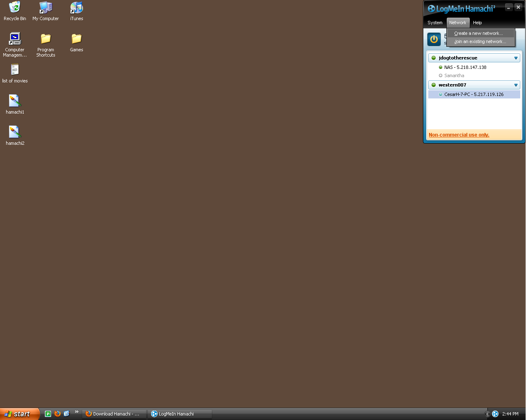Click the Firefox quick launch icon
526x420 pixels.
coord(57,414)
